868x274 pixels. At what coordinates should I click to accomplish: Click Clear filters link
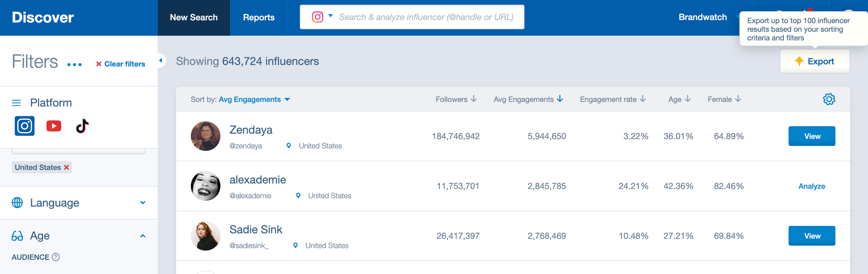[x=121, y=64]
